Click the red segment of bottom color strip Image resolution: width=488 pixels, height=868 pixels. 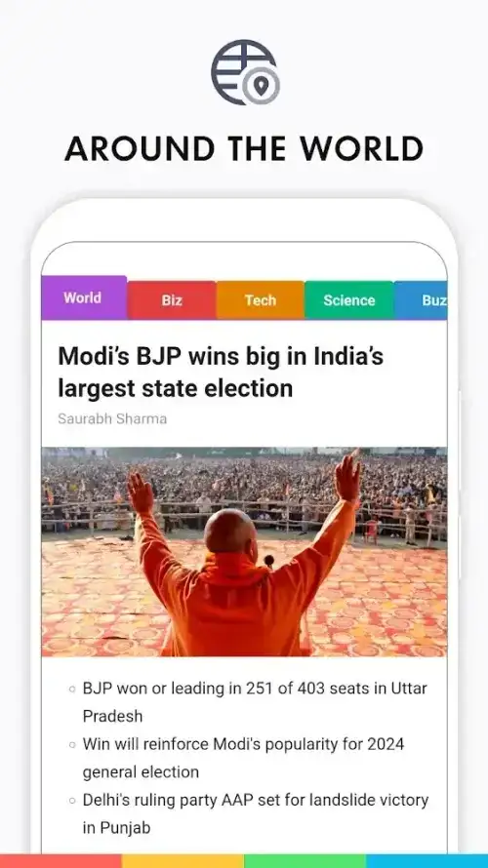(61, 861)
